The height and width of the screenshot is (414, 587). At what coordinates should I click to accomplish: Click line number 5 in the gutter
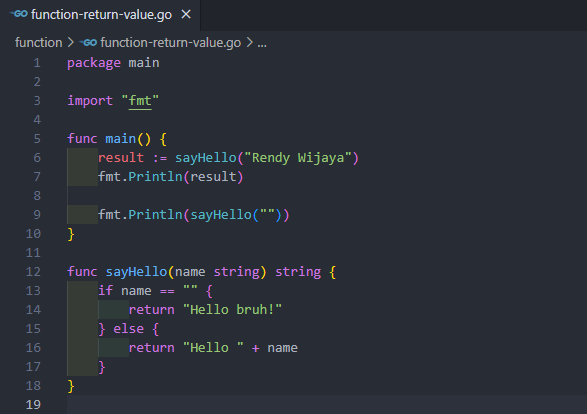click(x=37, y=139)
